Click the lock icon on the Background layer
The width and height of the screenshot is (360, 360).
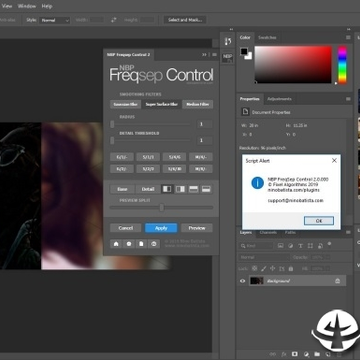click(338, 281)
